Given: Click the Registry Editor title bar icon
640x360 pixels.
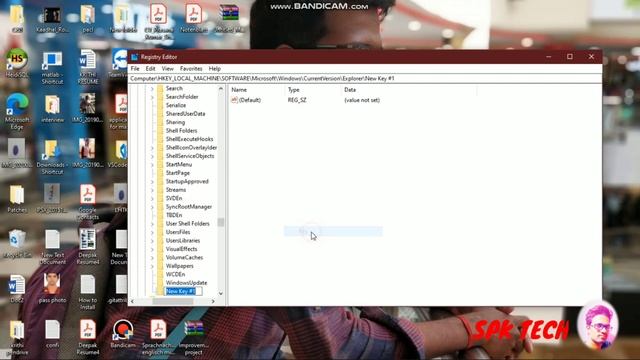Looking at the screenshot, I should click(134, 57).
